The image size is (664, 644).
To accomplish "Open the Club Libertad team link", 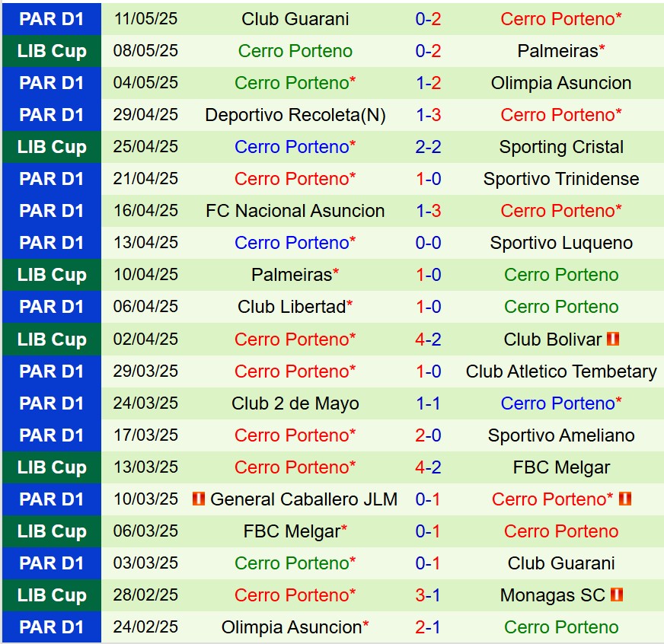I will coord(292,307).
